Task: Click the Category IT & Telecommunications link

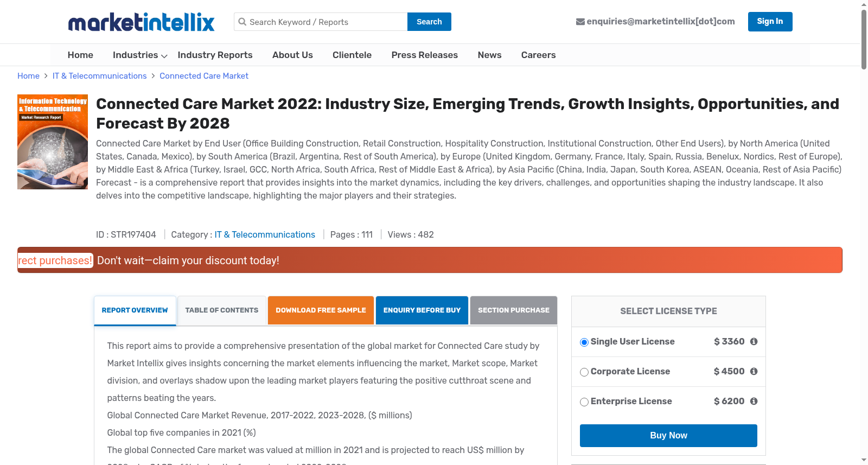Action: point(265,234)
